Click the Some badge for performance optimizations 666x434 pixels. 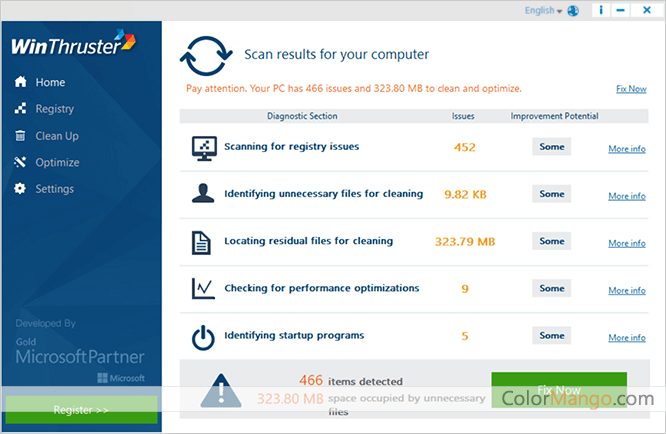[x=551, y=288]
